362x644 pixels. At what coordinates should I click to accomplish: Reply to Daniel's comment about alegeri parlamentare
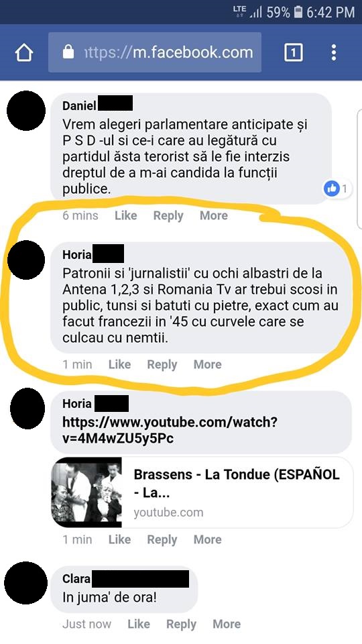pyautogui.click(x=168, y=215)
